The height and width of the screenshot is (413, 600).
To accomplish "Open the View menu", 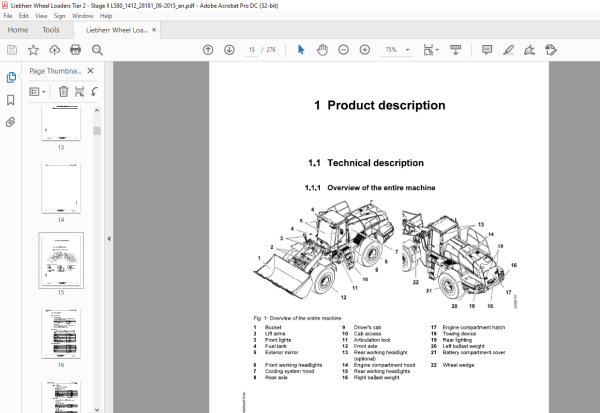I will point(41,16).
